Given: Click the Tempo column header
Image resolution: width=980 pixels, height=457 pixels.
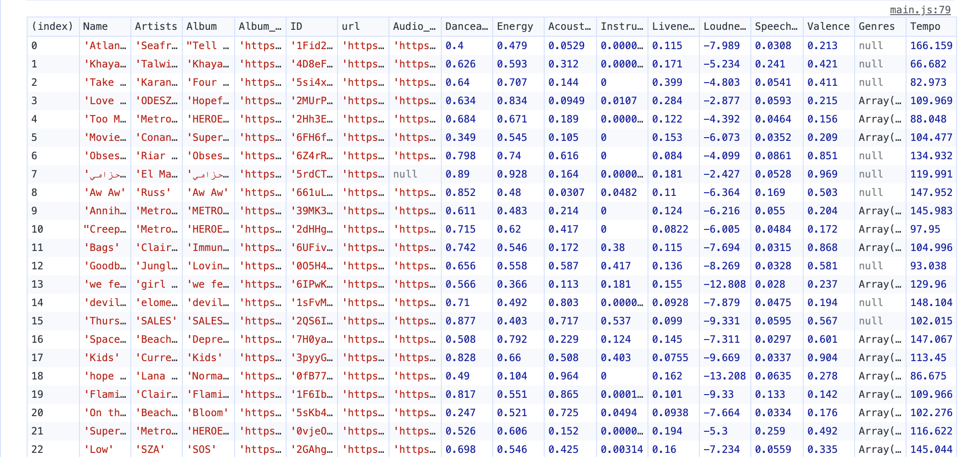Looking at the screenshot, I should point(925,27).
